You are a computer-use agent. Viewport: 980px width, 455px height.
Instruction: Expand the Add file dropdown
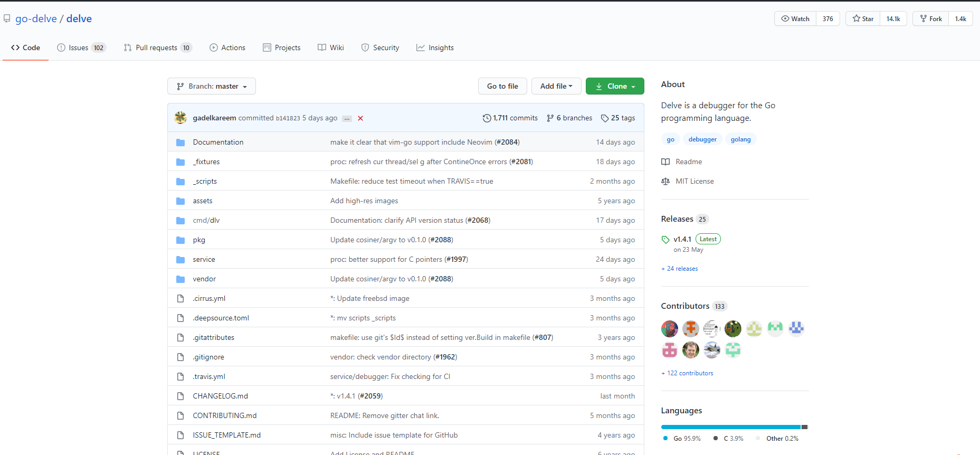point(556,86)
